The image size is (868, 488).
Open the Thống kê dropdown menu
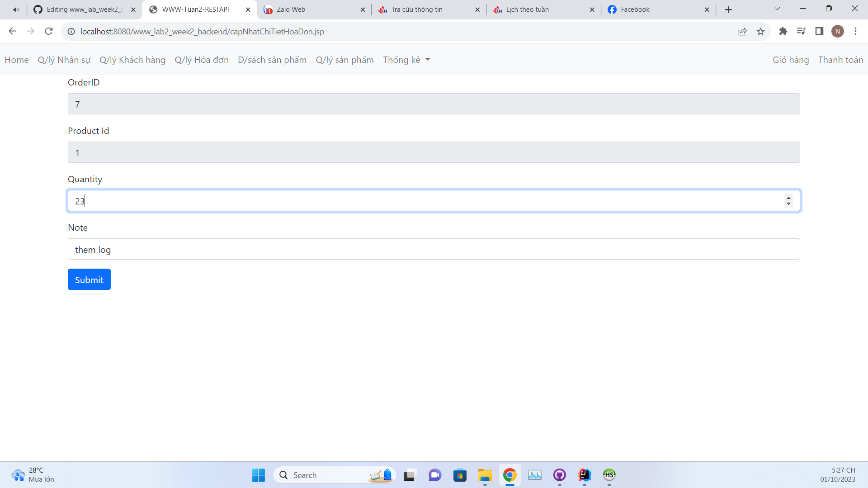pos(406,59)
